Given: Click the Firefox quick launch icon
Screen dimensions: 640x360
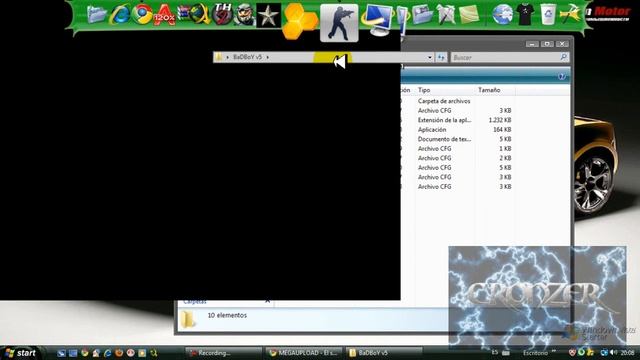Looking at the screenshot, I should [x=119, y=353].
